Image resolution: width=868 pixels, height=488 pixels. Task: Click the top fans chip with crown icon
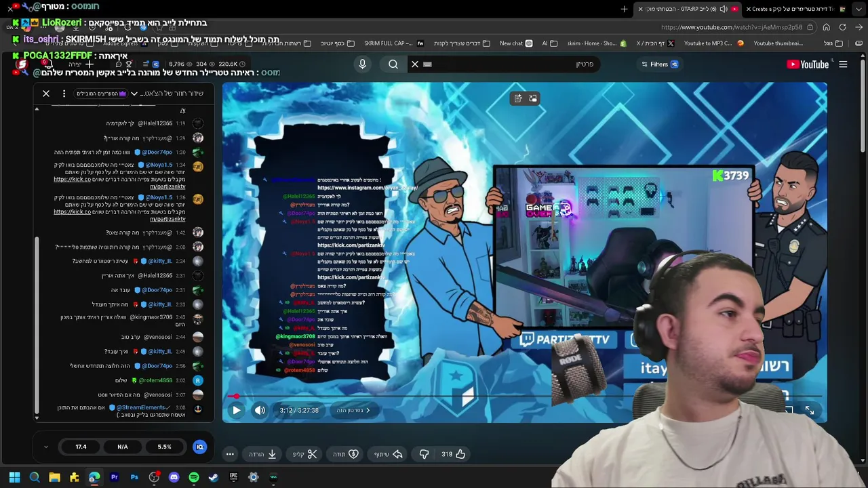[102, 94]
